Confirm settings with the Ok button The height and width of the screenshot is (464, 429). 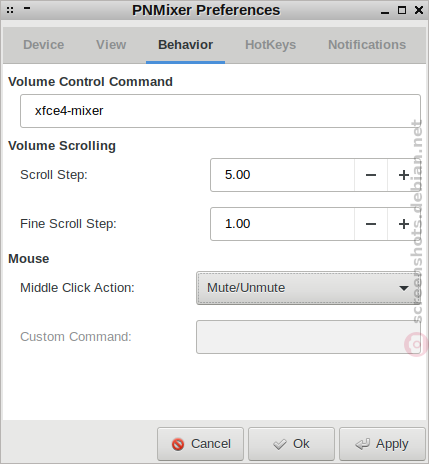point(291,444)
